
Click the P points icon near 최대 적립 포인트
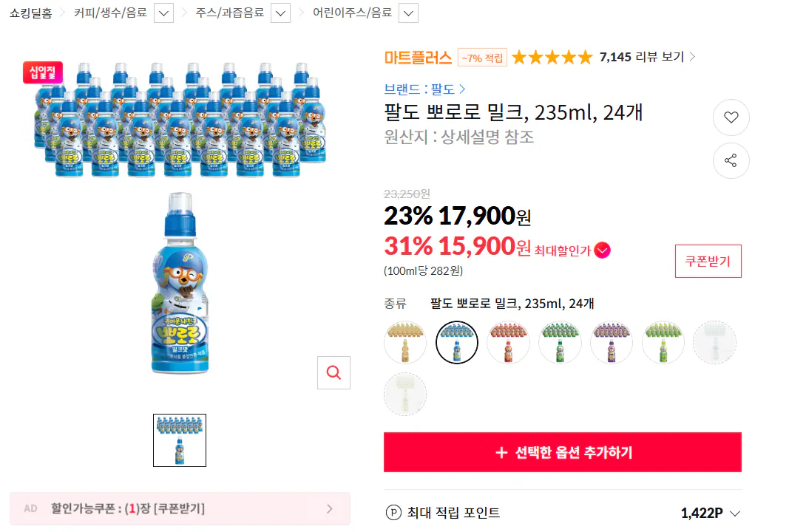click(393, 512)
